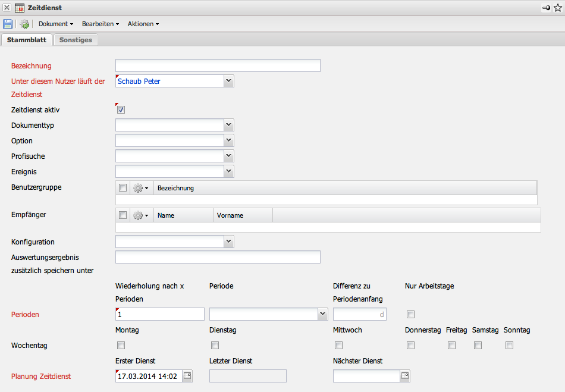Expand the Konfiguration dropdown
Screen dimensions: 565x392
pos(228,242)
